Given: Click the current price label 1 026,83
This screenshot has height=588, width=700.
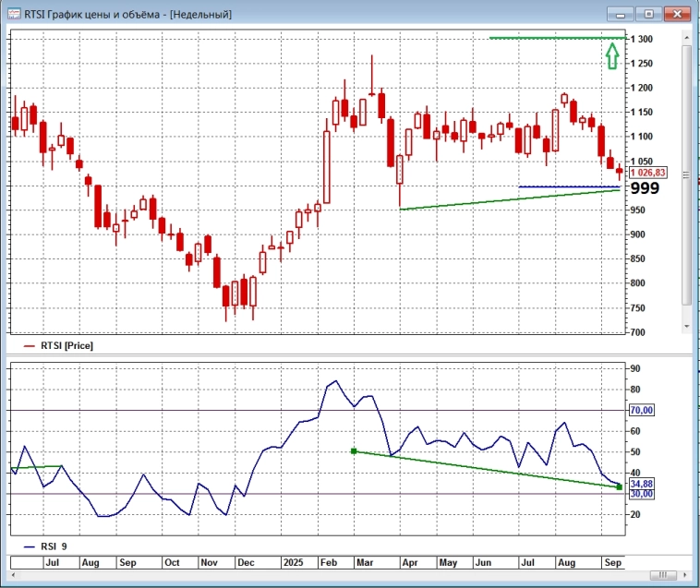Looking at the screenshot, I should [647, 173].
